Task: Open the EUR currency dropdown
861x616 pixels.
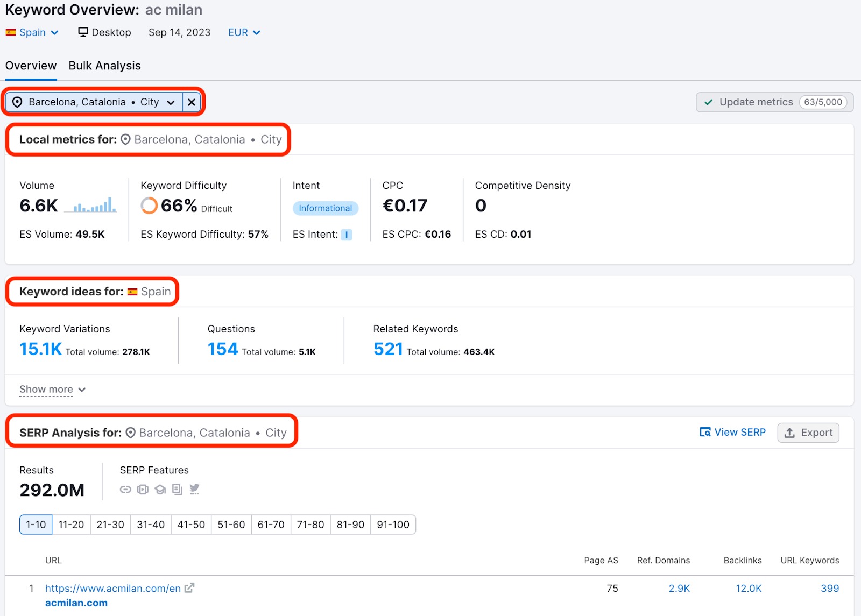Action: click(x=244, y=32)
